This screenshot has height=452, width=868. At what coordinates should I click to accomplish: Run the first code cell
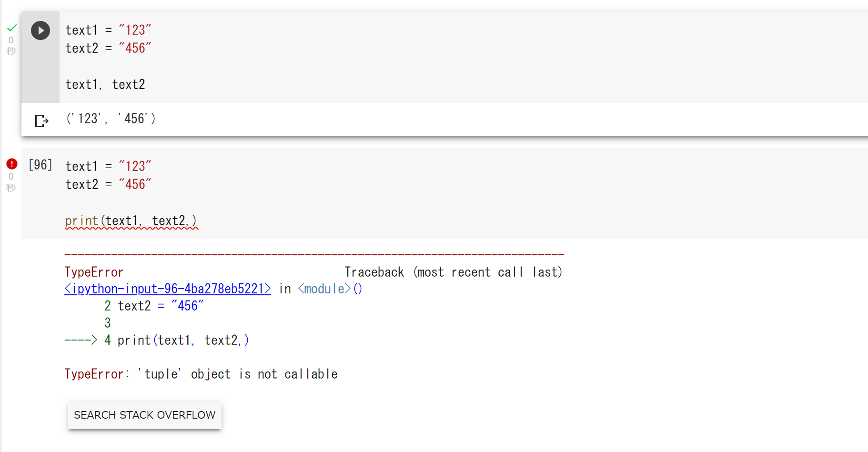pos(40,30)
